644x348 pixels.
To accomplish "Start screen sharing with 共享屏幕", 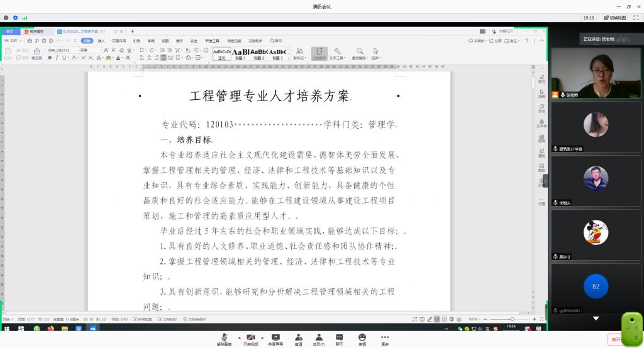I will (x=275, y=339).
